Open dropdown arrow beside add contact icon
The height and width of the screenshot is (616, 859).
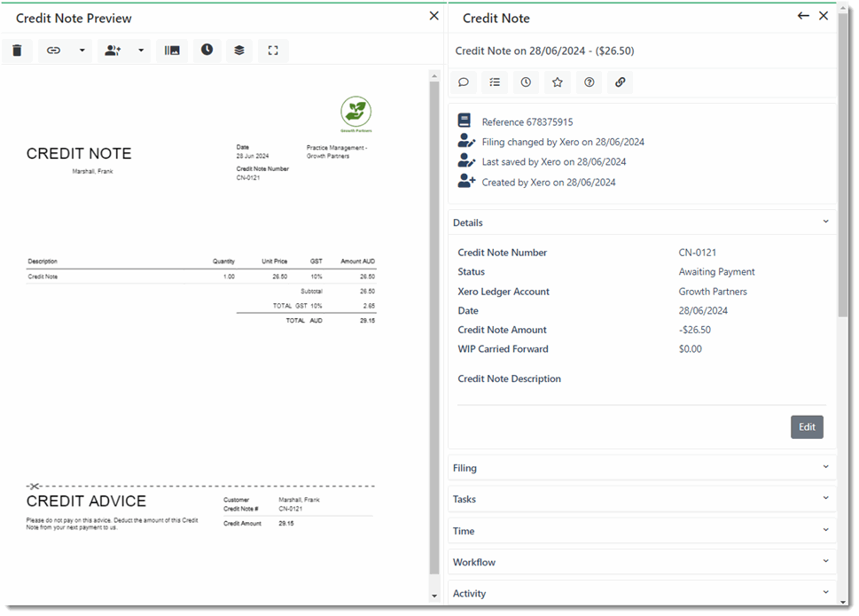point(141,51)
